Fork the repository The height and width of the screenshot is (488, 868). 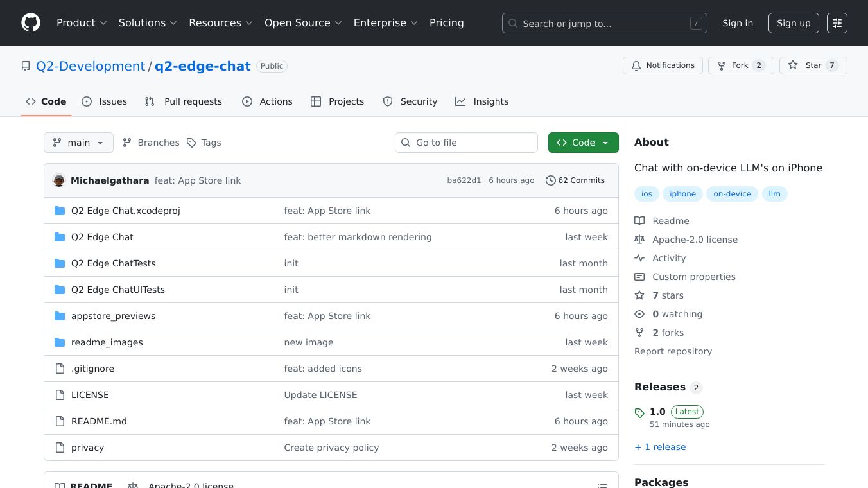tap(740, 65)
